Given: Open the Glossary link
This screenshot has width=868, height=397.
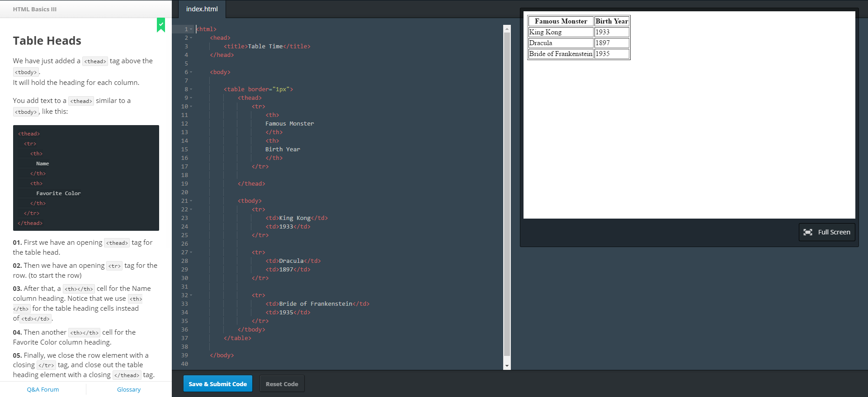Looking at the screenshot, I should [129, 389].
